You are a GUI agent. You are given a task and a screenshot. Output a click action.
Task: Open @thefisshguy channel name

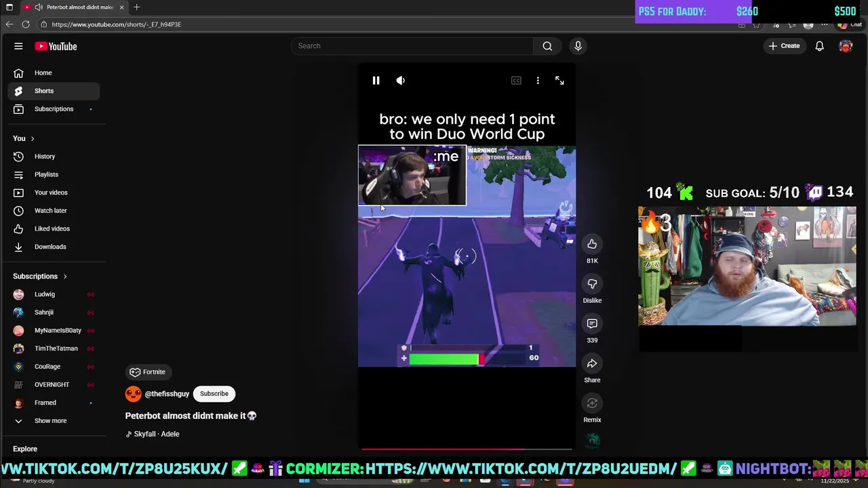(x=167, y=394)
